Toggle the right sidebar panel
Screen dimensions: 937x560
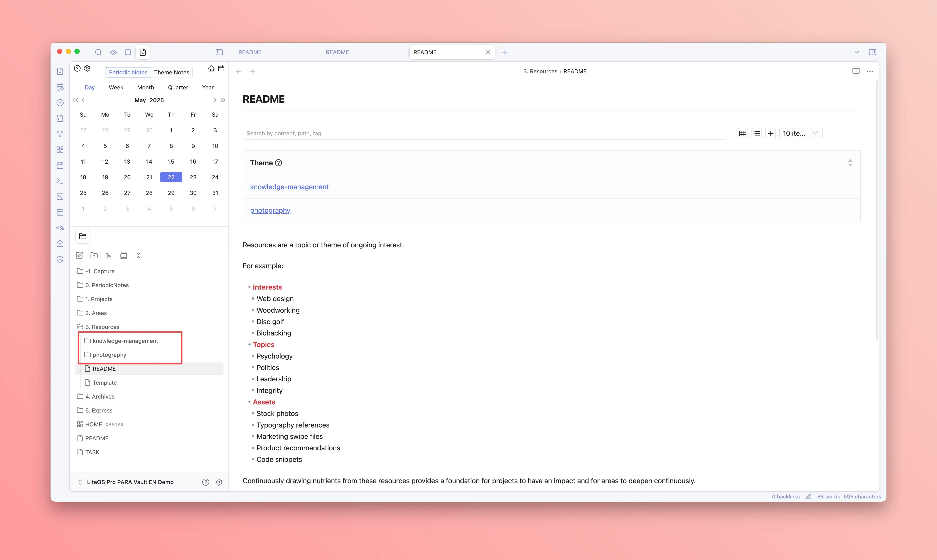click(x=872, y=52)
